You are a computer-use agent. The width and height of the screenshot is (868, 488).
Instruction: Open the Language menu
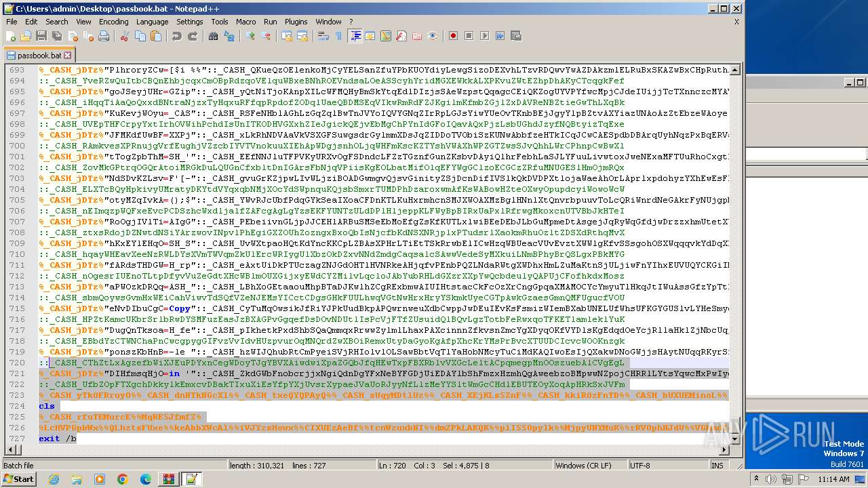coord(152,22)
